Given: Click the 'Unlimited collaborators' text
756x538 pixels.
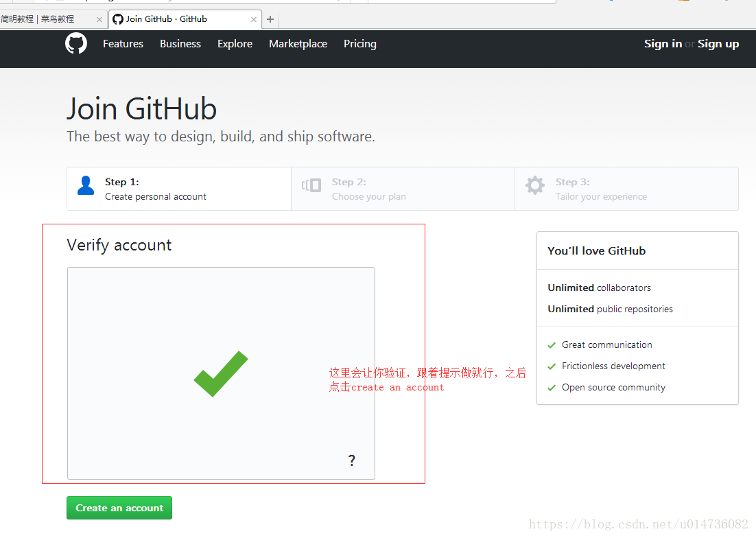Looking at the screenshot, I should pos(600,288).
